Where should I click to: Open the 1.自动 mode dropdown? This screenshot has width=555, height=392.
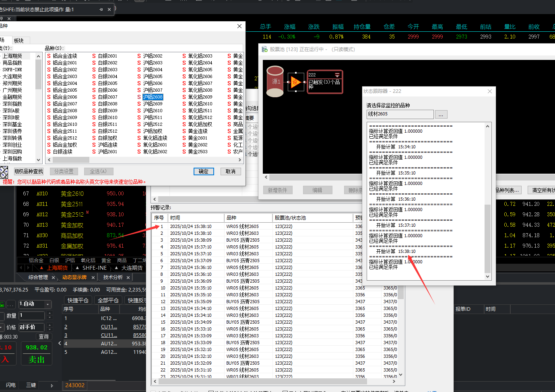click(x=48, y=304)
